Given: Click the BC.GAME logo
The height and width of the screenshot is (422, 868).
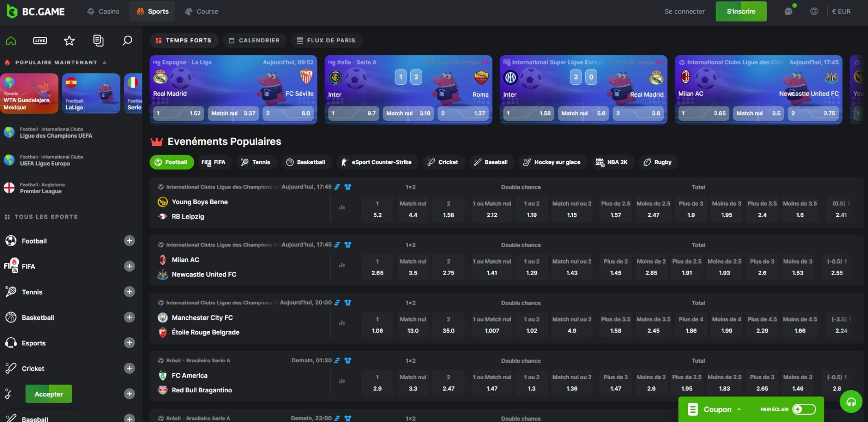Looking at the screenshot, I should (x=36, y=11).
